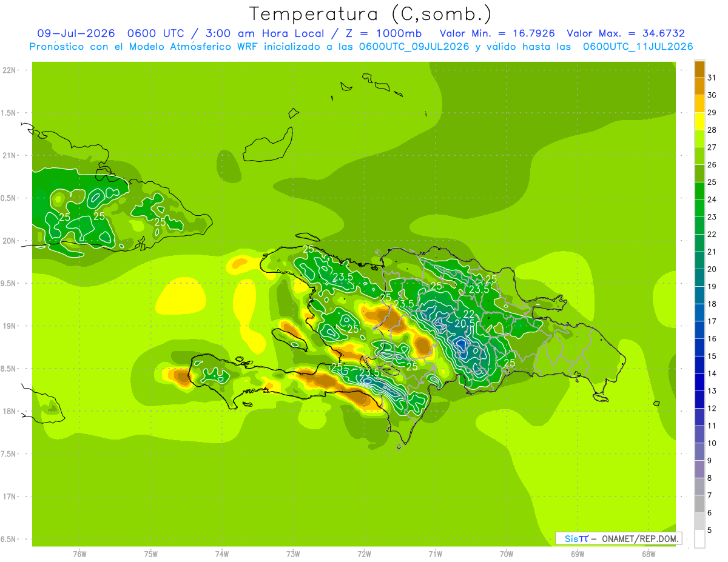Screen dimensions: 728x562
Task: Click the '68W' longitude axis label
Action: tap(649, 554)
